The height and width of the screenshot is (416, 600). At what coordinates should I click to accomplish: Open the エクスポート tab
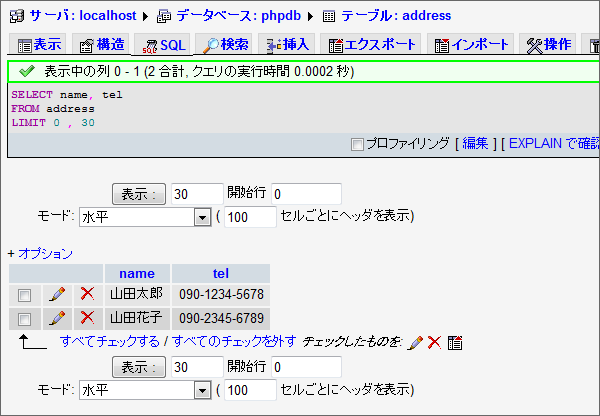[x=371, y=45]
